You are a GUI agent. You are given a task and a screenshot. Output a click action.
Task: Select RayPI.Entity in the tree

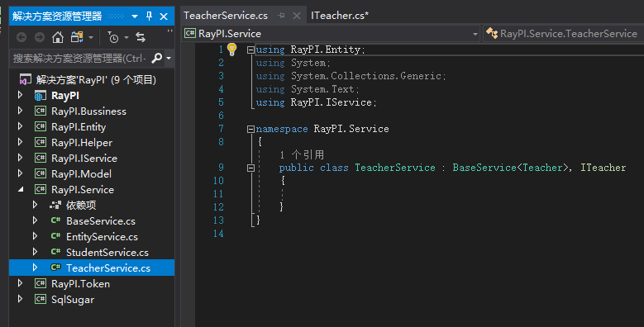click(x=79, y=127)
